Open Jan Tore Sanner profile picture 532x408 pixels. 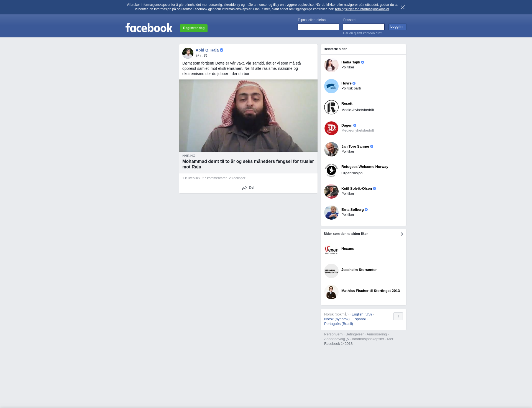click(331, 149)
